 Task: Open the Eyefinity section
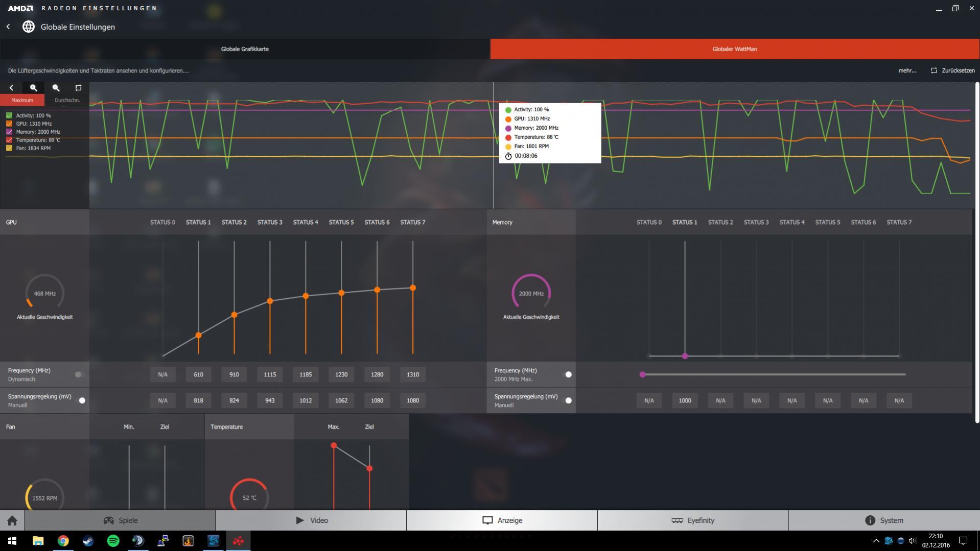(693, 520)
